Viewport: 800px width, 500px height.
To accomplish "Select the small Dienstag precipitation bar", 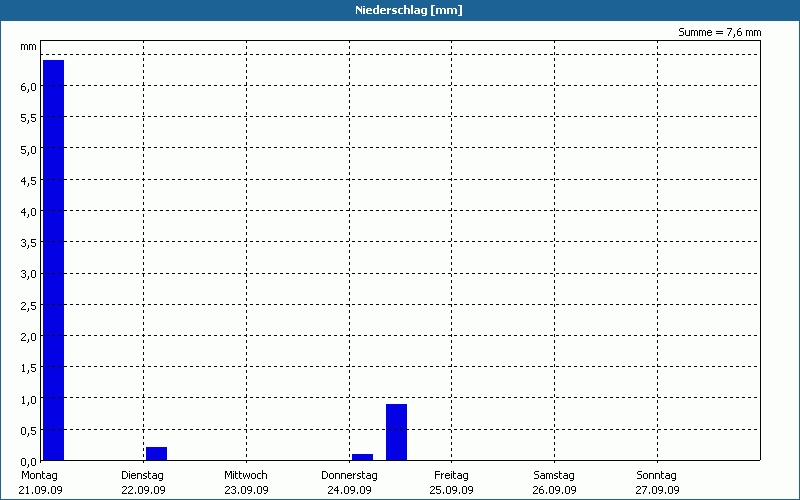I will [x=157, y=454].
